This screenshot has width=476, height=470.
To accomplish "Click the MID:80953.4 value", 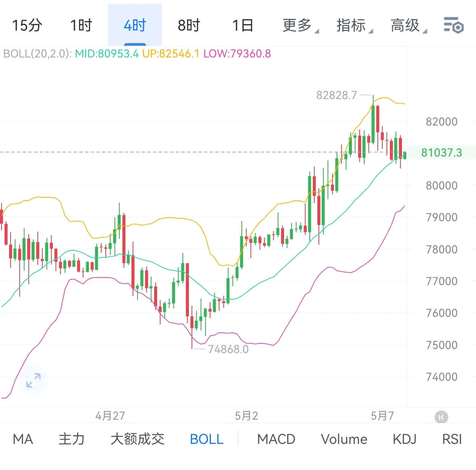I will coord(107,54).
